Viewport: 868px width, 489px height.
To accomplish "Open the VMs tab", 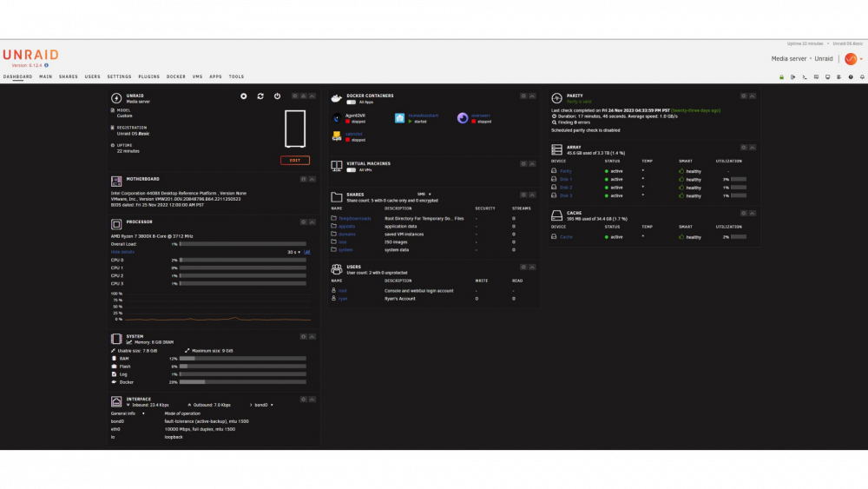I will [198, 77].
